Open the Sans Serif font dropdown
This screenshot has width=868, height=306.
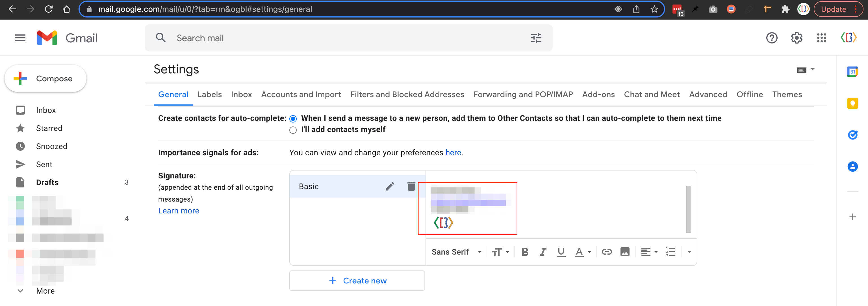coord(457,252)
